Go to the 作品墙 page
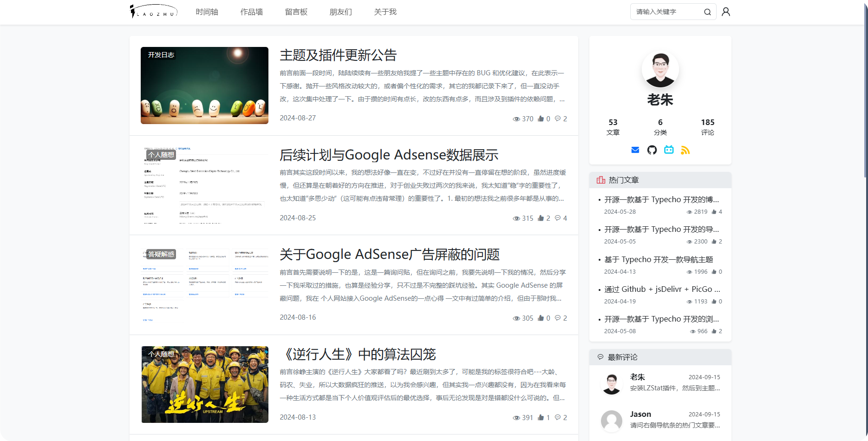Viewport: 868px width, 441px height. tap(251, 12)
